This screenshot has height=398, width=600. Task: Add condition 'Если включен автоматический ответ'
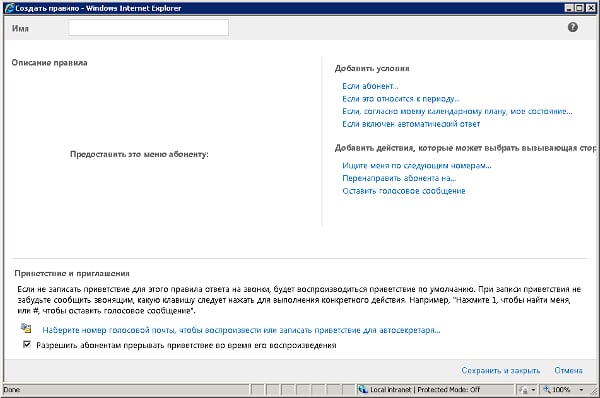(411, 124)
